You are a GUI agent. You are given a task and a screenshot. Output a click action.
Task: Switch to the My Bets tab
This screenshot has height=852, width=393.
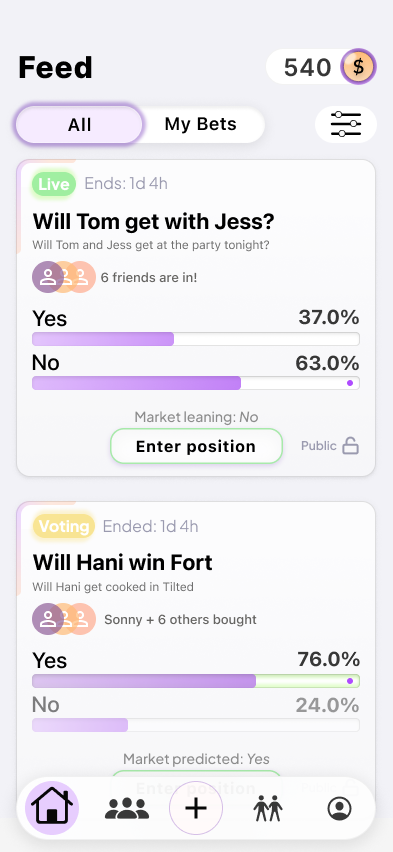tap(201, 124)
